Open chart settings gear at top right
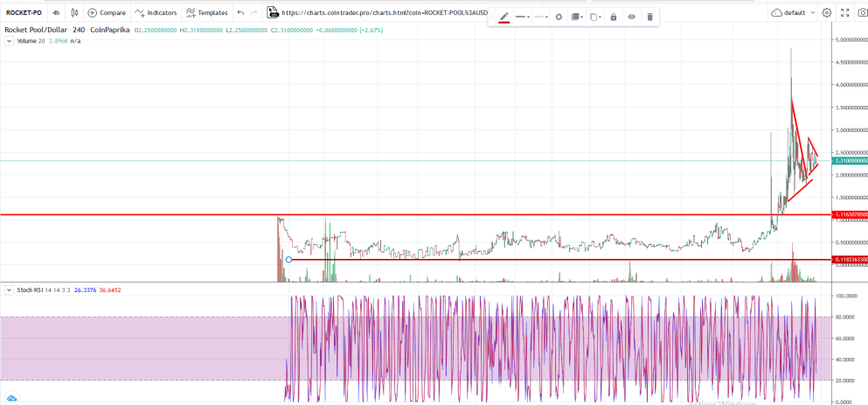This screenshot has width=868, height=405. [x=827, y=13]
